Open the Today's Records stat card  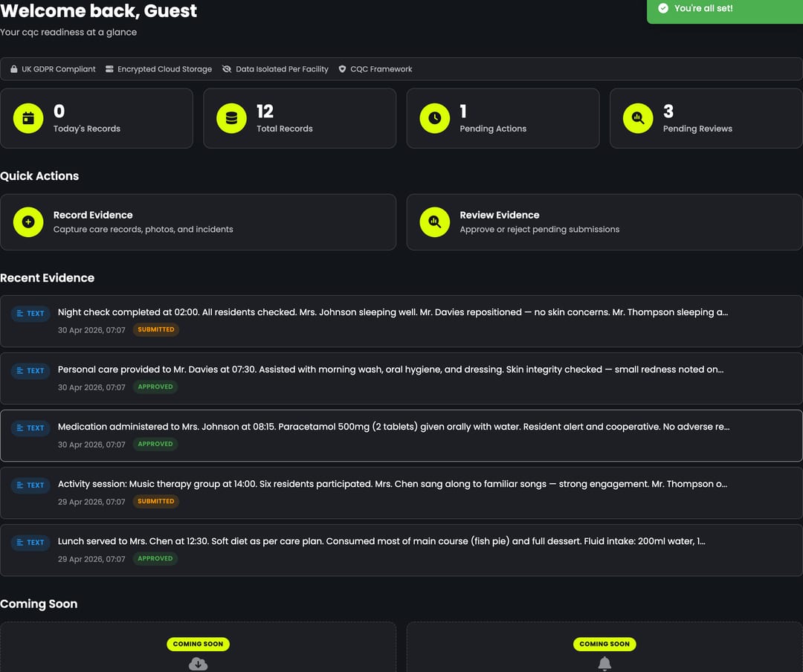click(x=97, y=118)
